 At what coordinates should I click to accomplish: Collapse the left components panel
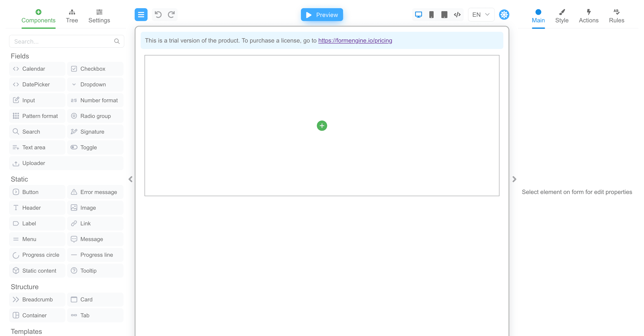click(130, 179)
